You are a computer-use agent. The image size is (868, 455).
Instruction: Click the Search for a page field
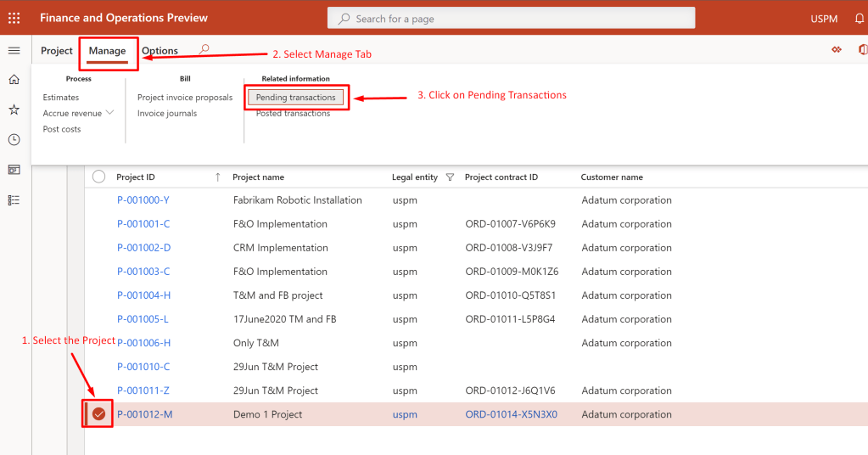511,18
